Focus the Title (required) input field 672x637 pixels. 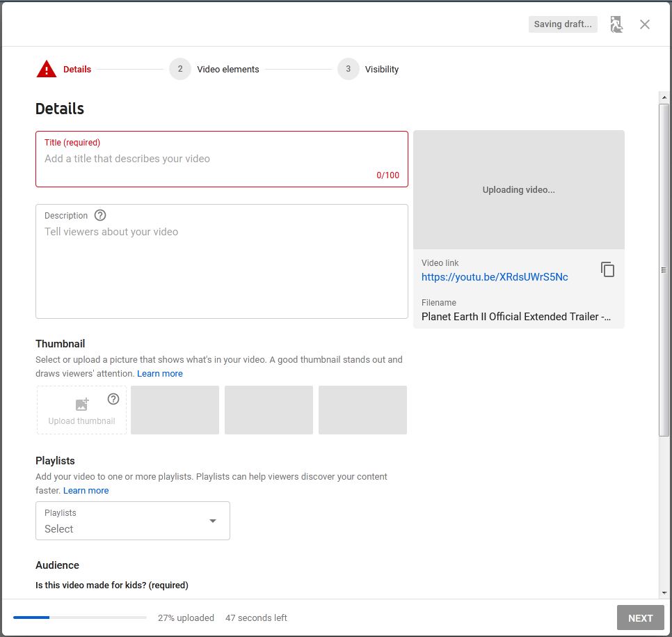point(222,159)
